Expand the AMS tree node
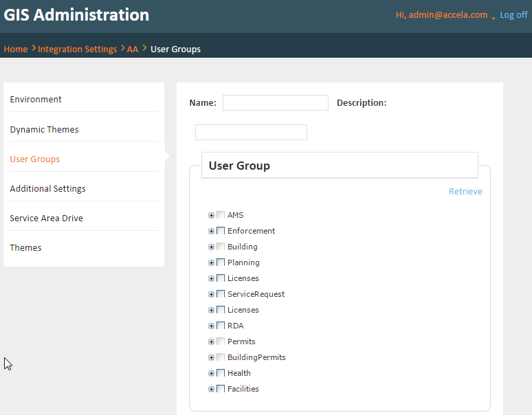This screenshot has width=532, height=415. pos(212,215)
